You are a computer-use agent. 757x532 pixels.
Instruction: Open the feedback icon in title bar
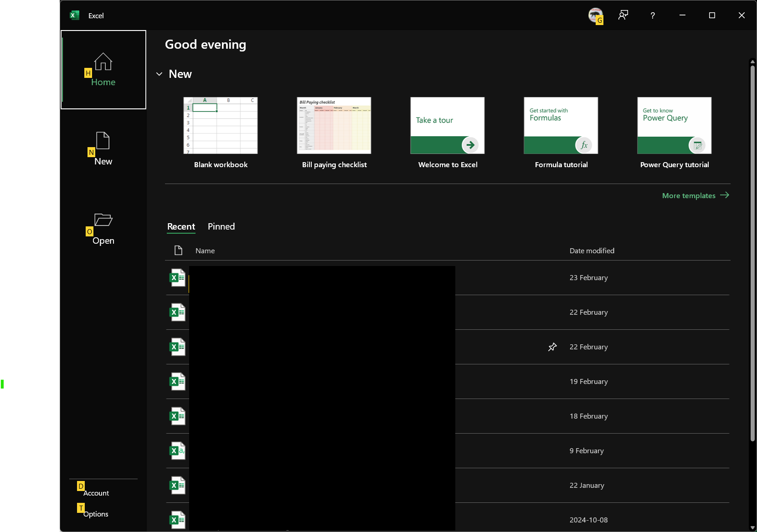[x=623, y=15]
